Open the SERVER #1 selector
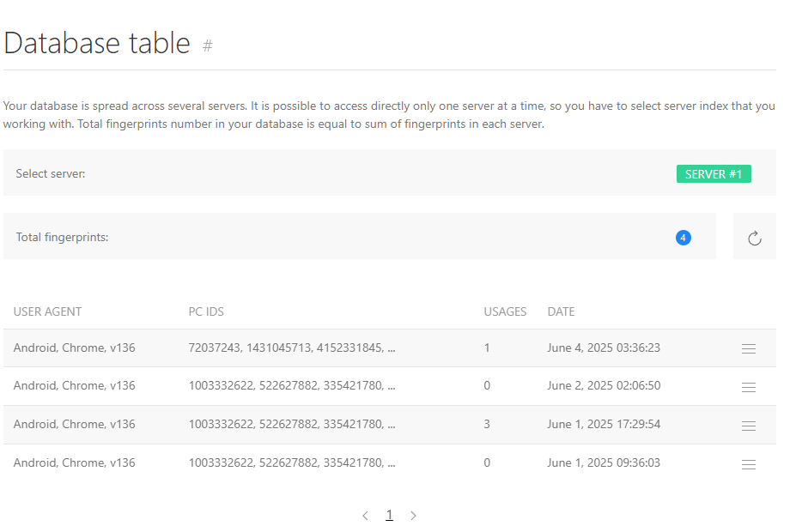The width and height of the screenshot is (802, 532). click(x=714, y=174)
